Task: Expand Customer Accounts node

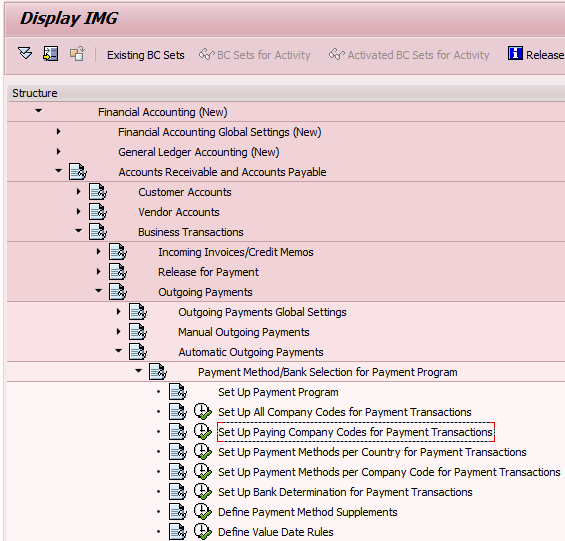Action: pos(79,191)
